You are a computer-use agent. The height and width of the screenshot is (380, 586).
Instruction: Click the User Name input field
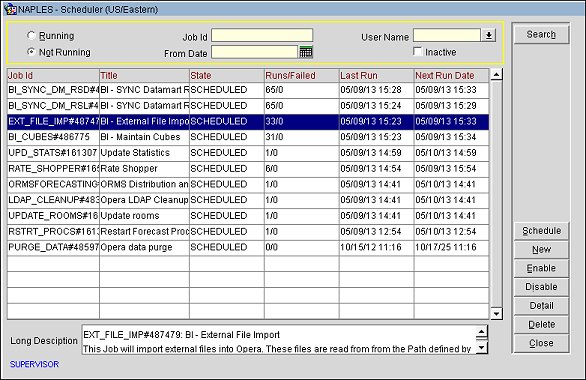447,35
